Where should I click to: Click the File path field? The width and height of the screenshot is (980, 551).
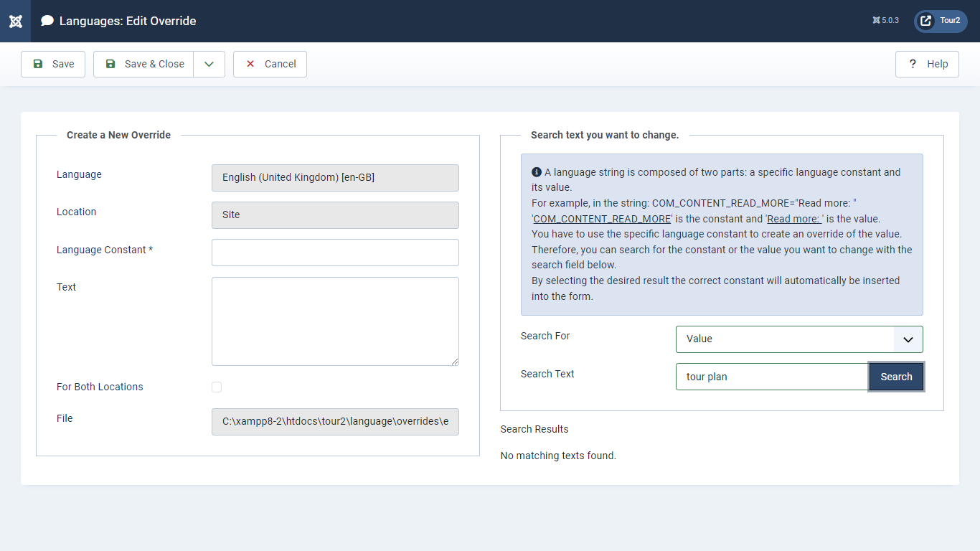click(x=335, y=422)
